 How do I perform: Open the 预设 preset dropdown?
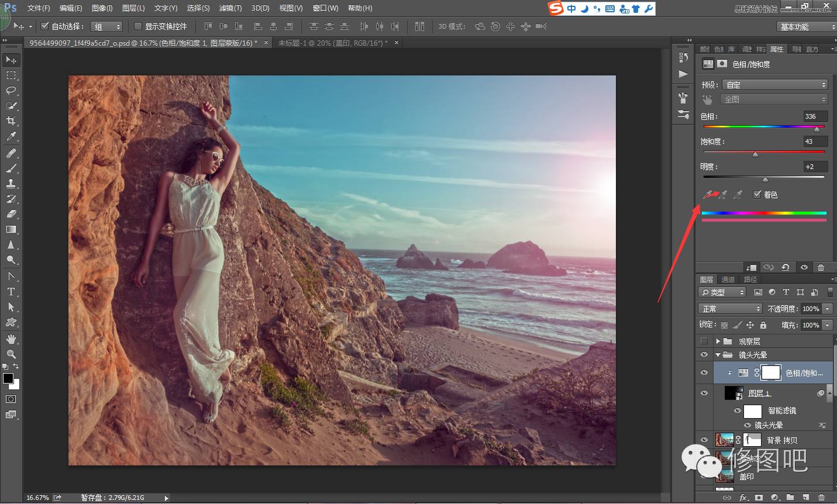tap(775, 85)
